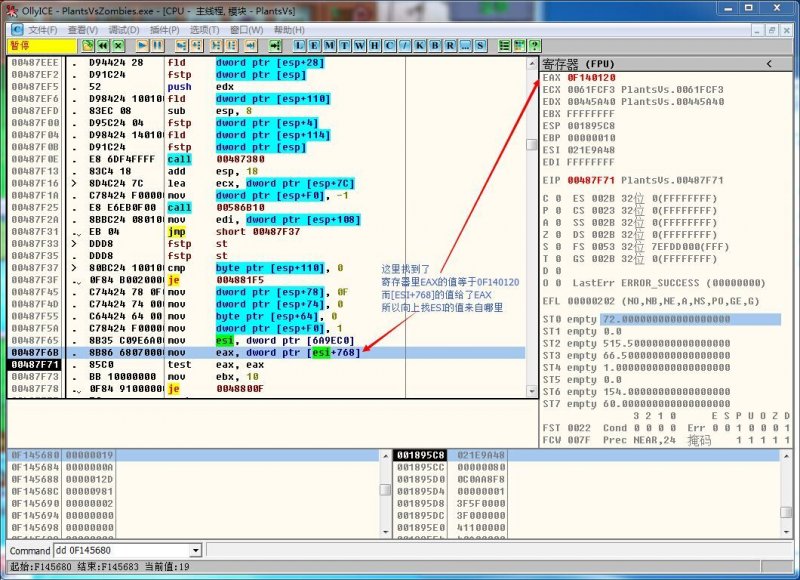Click the yellow 暂停 status indicator

[x=42, y=46]
